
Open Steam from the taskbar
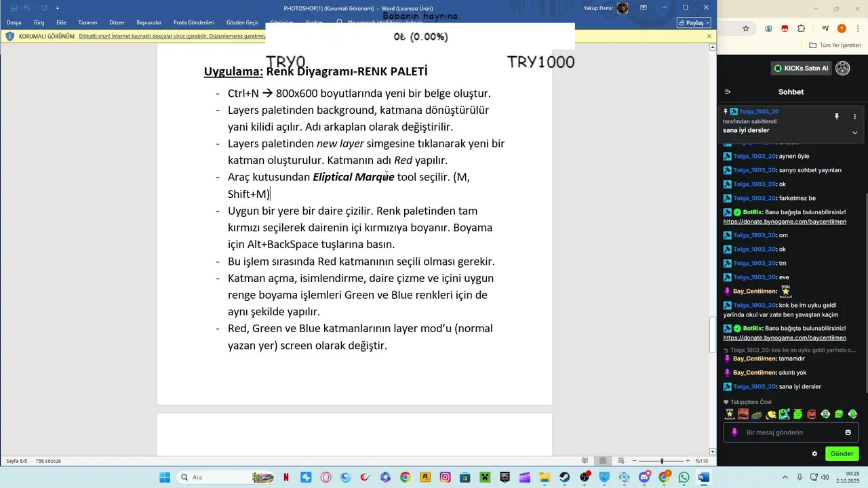[565, 477]
